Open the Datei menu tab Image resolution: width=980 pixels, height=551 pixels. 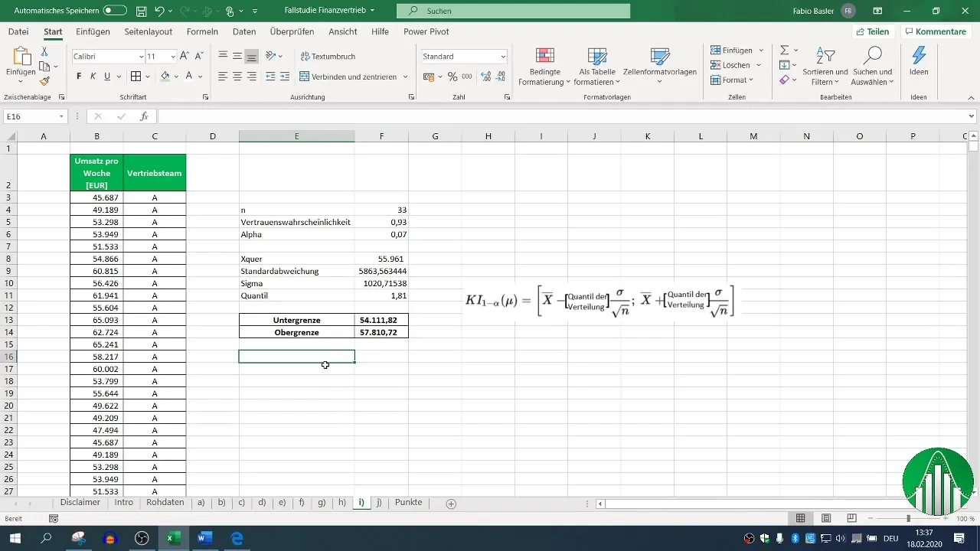pyautogui.click(x=18, y=31)
